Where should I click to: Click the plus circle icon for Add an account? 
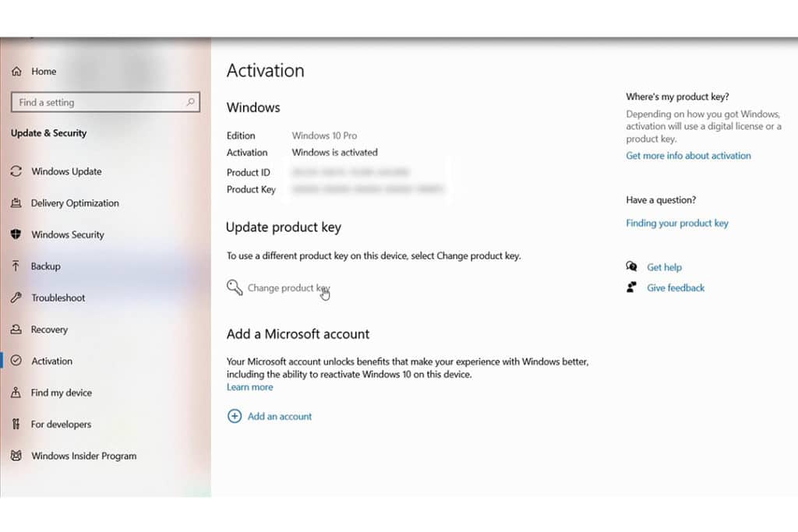[x=234, y=416]
